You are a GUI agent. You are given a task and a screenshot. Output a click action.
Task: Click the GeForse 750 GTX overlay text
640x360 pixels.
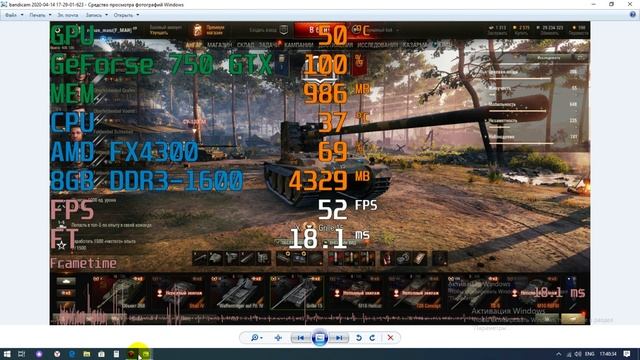(x=161, y=64)
